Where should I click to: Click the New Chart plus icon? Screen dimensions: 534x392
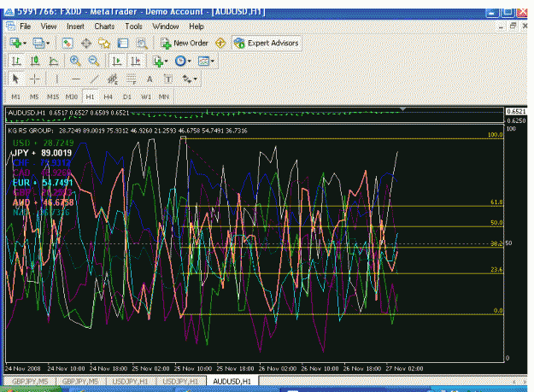pos(15,43)
